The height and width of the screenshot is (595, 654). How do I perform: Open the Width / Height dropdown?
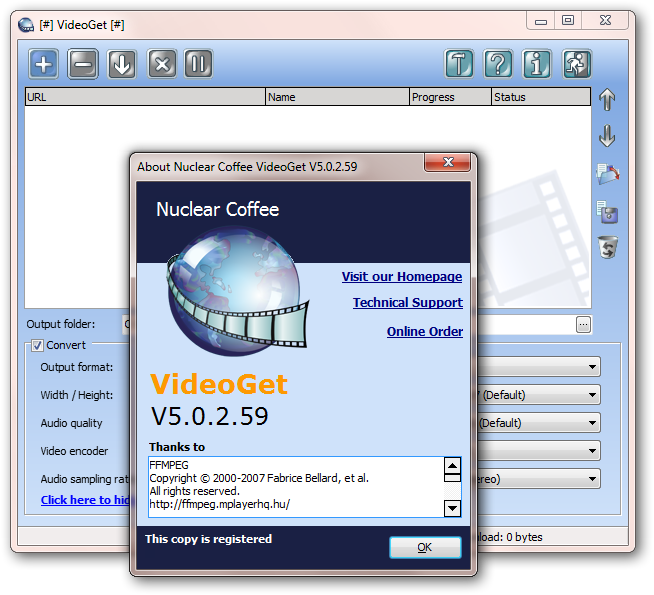592,395
